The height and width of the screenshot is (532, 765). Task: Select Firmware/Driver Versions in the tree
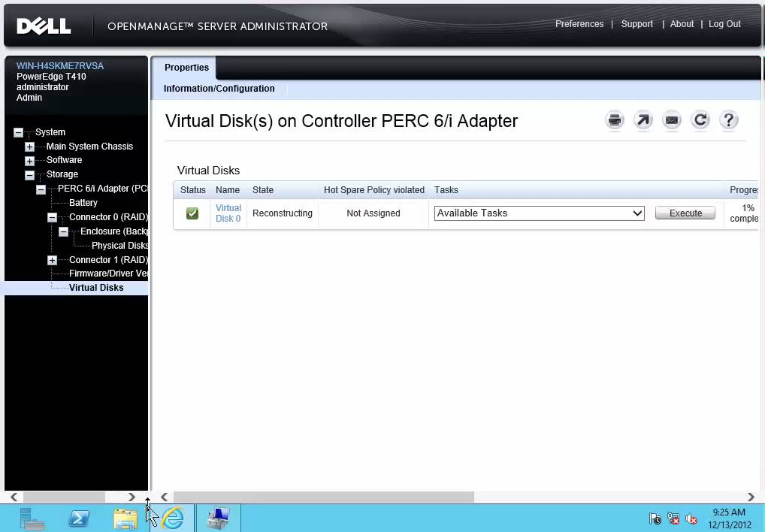pyautogui.click(x=108, y=273)
